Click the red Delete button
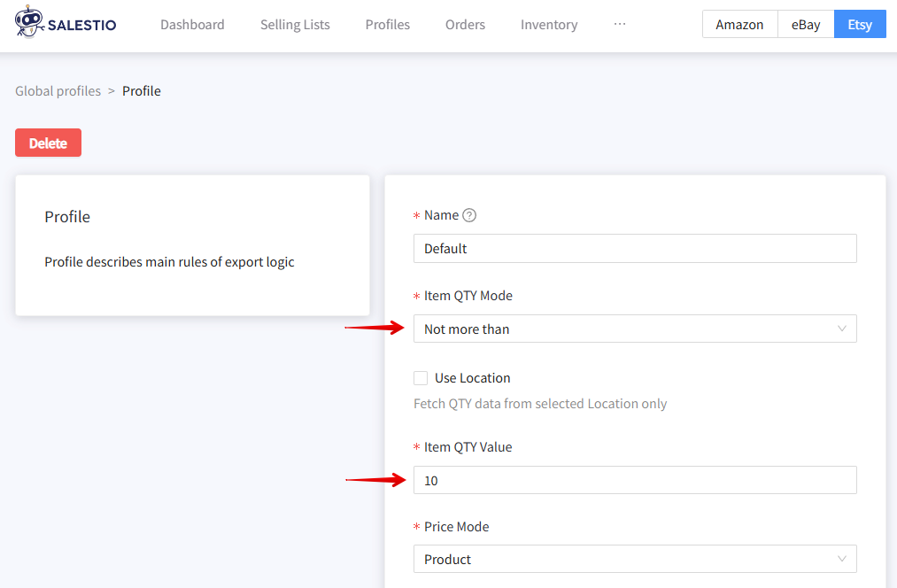 coord(48,143)
